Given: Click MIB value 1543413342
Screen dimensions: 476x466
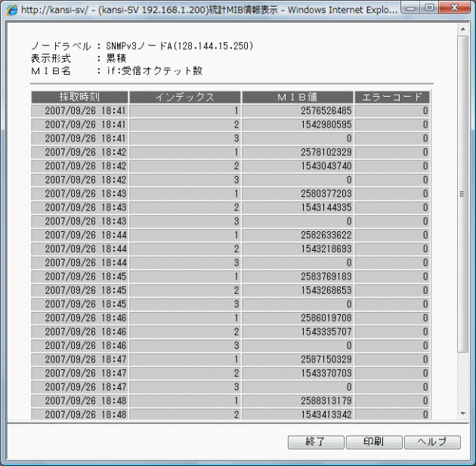Looking at the screenshot, I should [326, 415].
